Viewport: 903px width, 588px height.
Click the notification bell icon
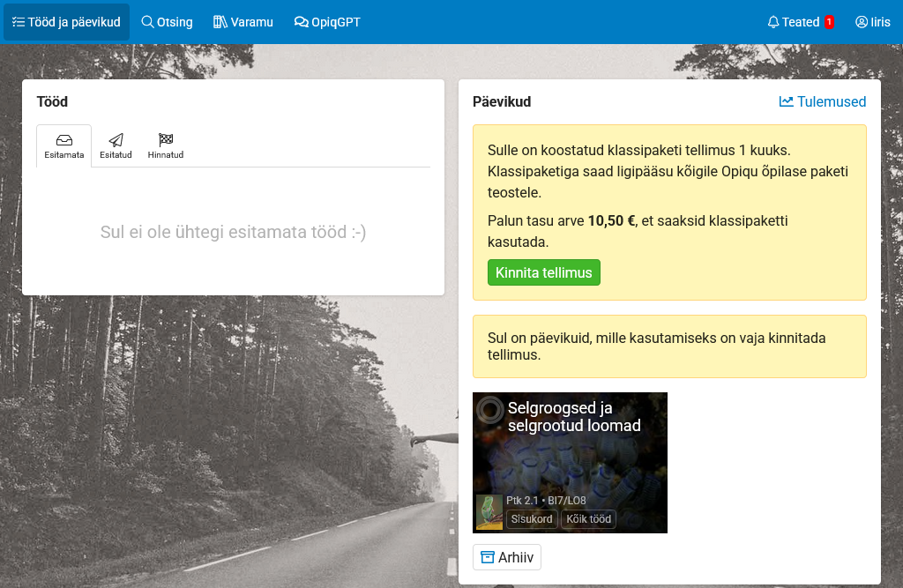pos(773,22)
